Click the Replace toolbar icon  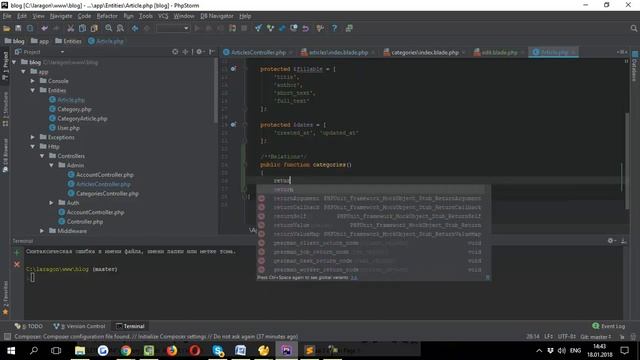pos(120,28)
